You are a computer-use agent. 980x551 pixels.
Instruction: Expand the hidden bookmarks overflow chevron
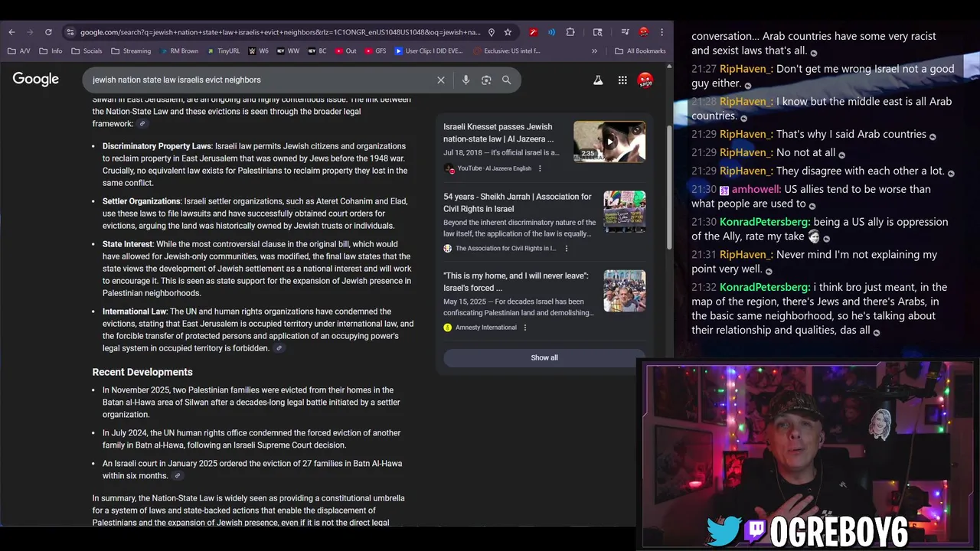click(594, 51)
